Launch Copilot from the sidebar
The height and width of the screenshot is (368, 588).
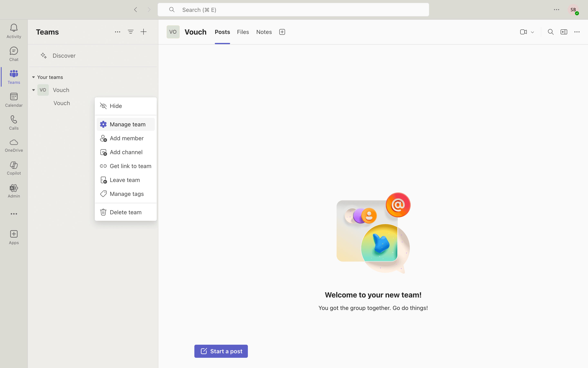[x=14, y=168]
